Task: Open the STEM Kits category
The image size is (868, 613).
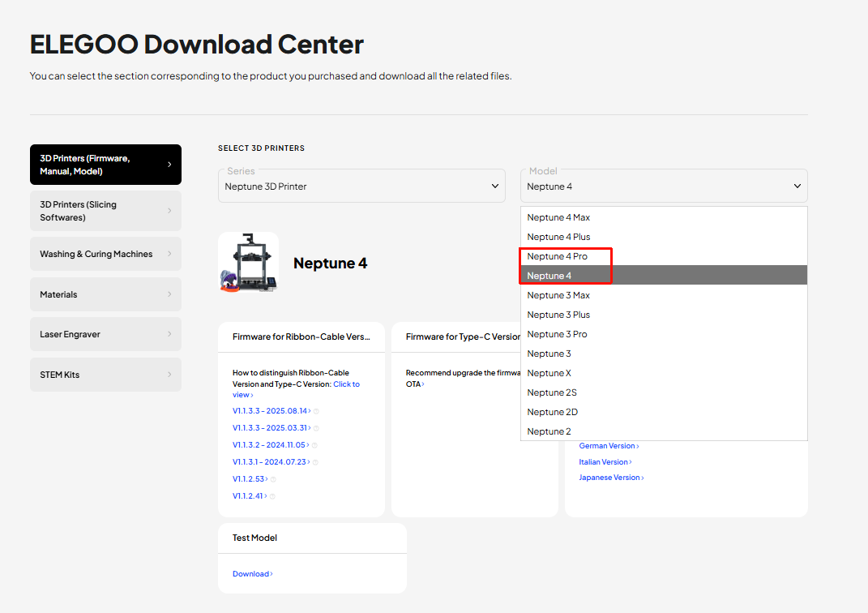Action: [x=105, y=375]
